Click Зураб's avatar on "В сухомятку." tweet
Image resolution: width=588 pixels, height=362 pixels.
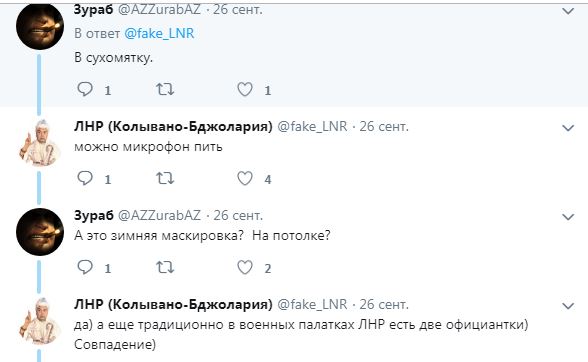click(x=40, y=26)
